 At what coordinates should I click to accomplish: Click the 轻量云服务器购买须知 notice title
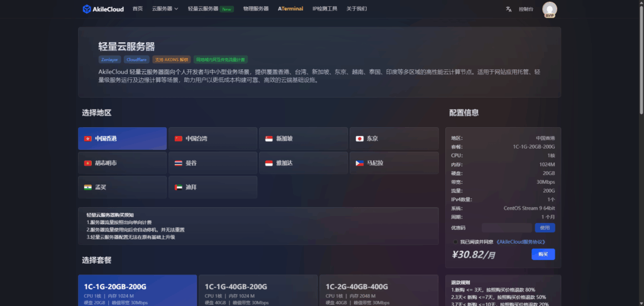click(x=110, y=215)
